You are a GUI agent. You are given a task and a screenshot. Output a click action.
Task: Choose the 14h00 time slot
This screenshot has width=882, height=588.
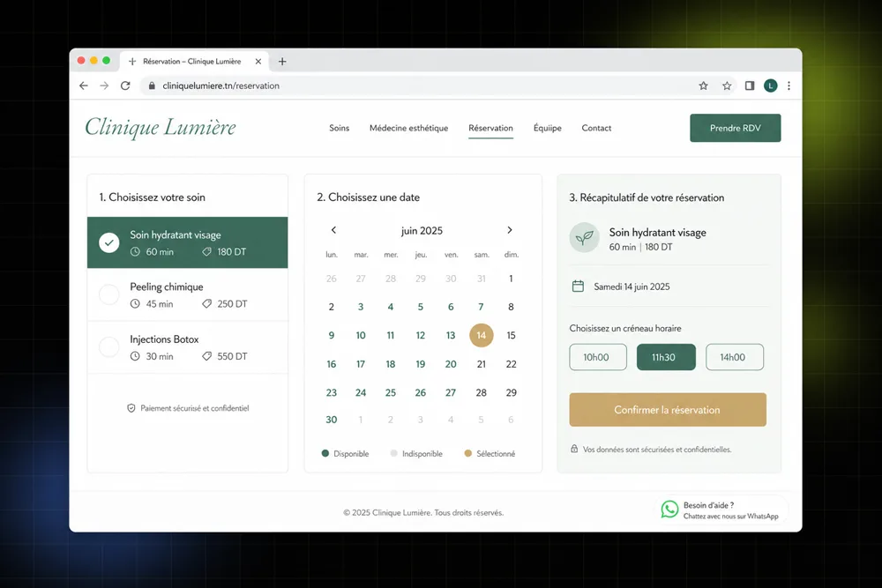coord(734,357)
